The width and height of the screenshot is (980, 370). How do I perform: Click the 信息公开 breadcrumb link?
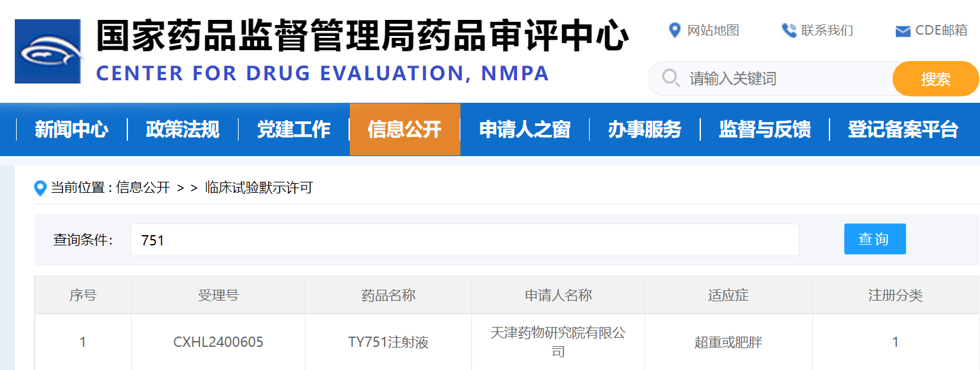click(x=143, y=188)
